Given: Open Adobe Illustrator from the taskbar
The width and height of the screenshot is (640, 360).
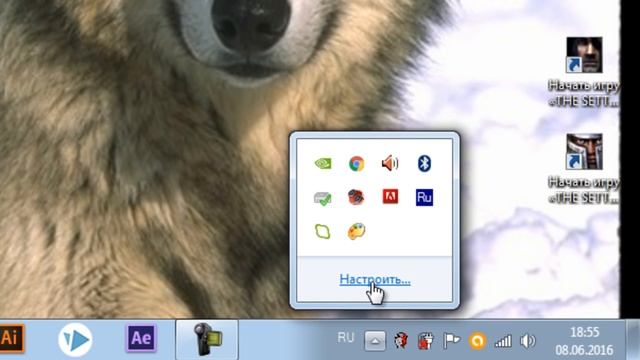Looking at the screenshot, I should tap(11, 338).
